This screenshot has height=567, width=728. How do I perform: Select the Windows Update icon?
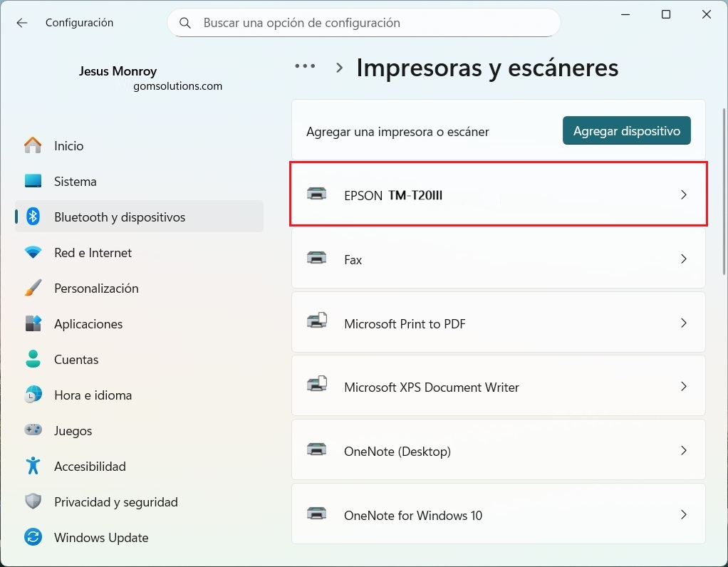point(33,537)
